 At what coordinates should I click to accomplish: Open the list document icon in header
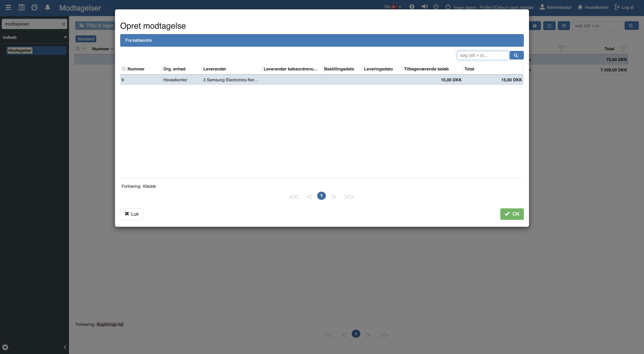[21, 7]
